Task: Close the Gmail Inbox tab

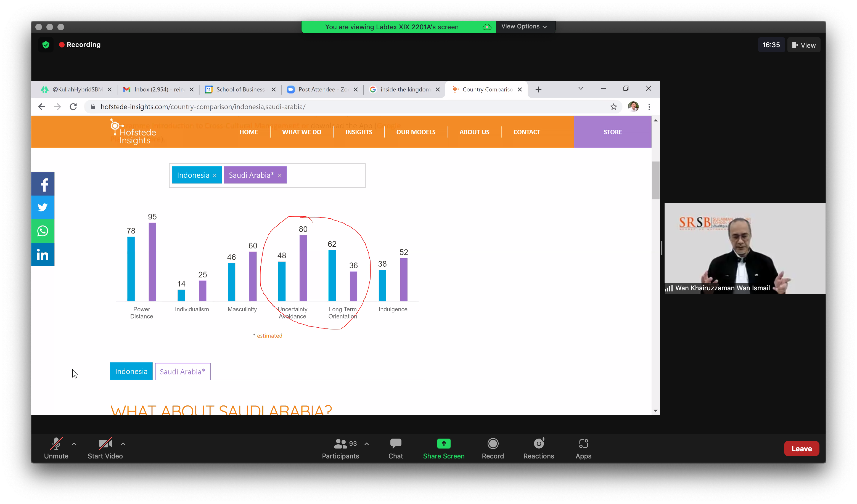Action: point(191,89)
